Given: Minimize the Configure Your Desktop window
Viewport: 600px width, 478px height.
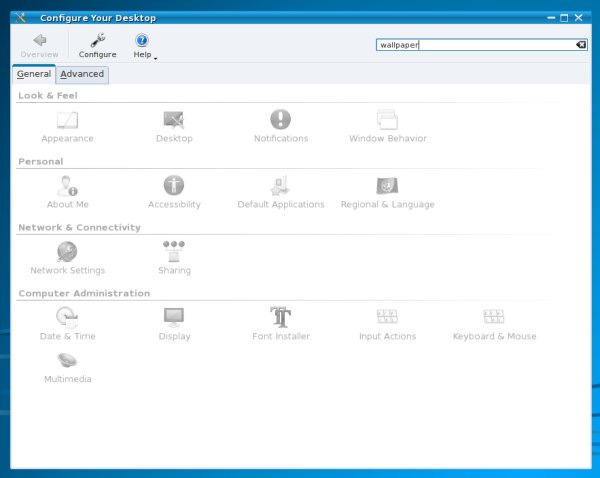Looking at the screenshot, I should click(551, 18).
